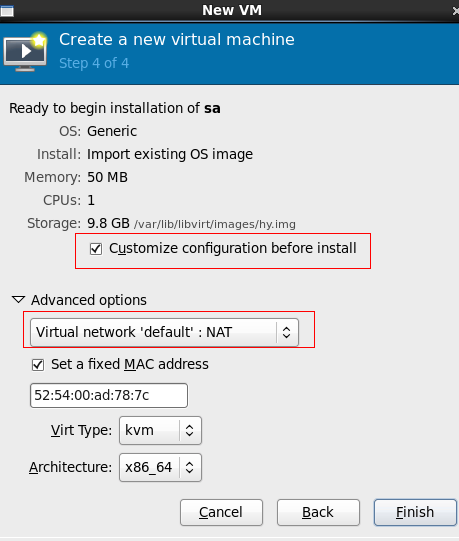Image resolution: width=459 pixels, height=541 pixels.
Task: Click the window menu icon in title bar
Action: click(x=7, y=11)
